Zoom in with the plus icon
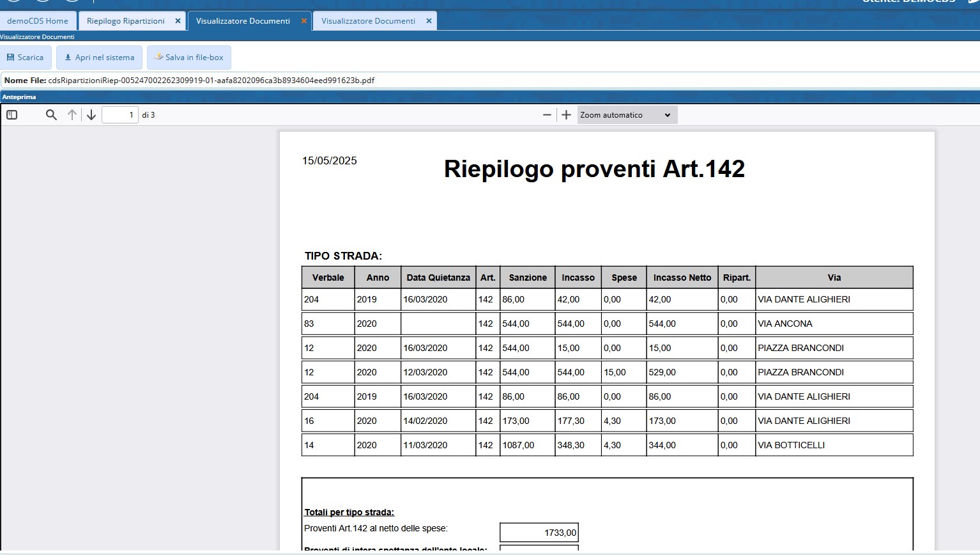 click(x=566, y=115)
